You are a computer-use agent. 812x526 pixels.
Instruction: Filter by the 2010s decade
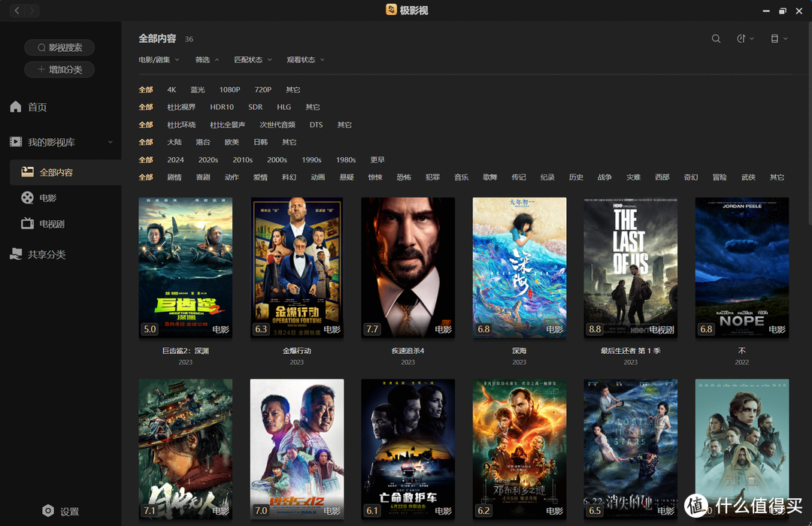pos(243,159)
